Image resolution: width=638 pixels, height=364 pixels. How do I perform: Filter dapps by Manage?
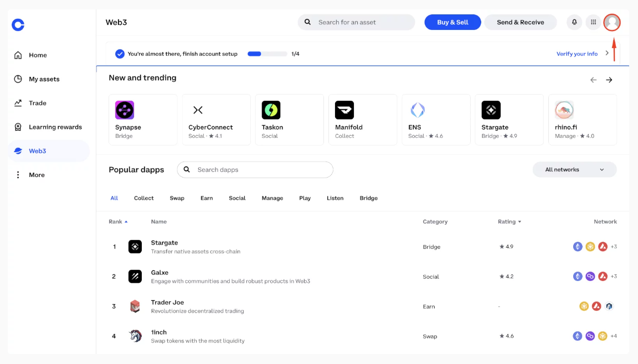tap(272, 198)
